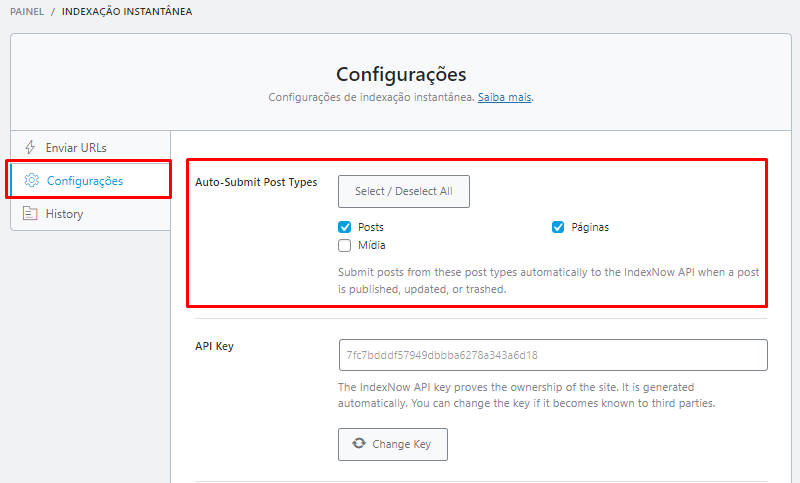Open the Enviar URLs tab

coord(76,147)
